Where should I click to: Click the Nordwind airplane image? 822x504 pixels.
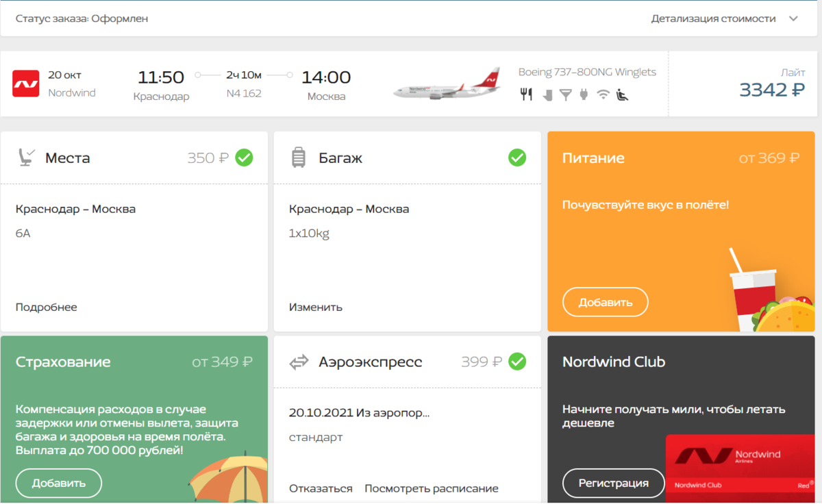447,84
